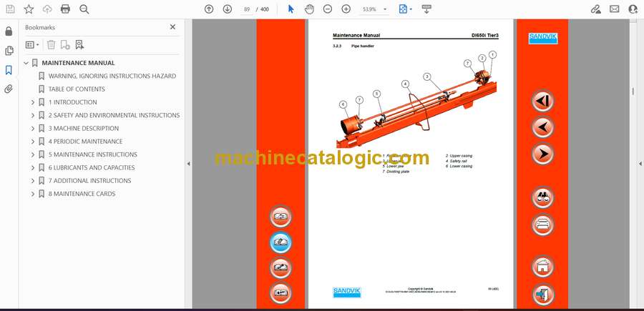Click the third left round page button
The width and height of the screenshot is (644, 311).
coord(280,267)
